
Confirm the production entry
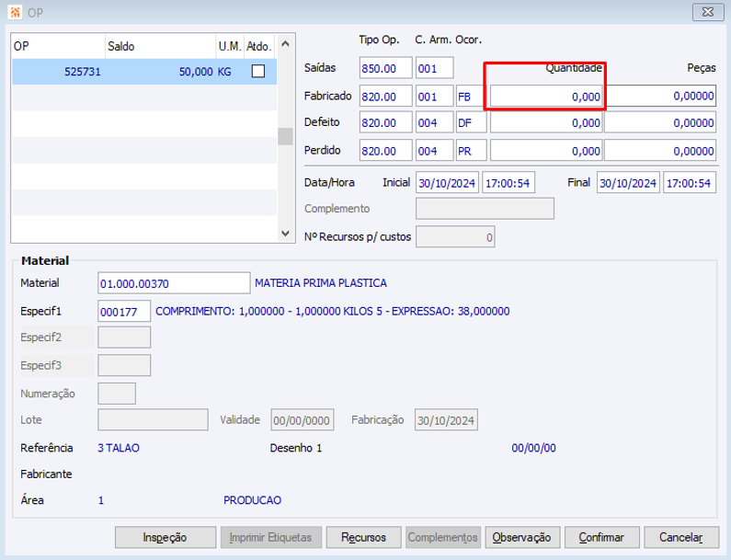(601, 538)
